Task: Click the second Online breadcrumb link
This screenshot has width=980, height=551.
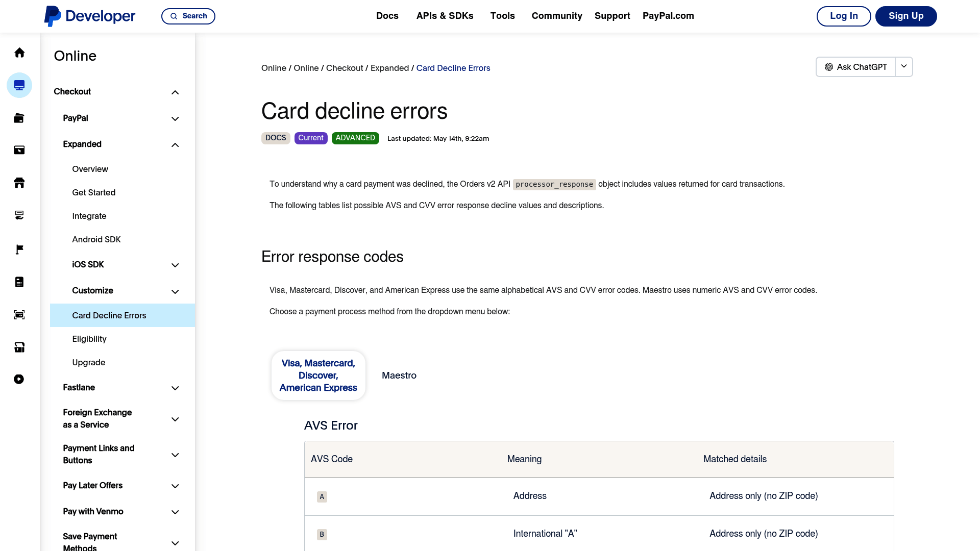Action: (306, 68)
